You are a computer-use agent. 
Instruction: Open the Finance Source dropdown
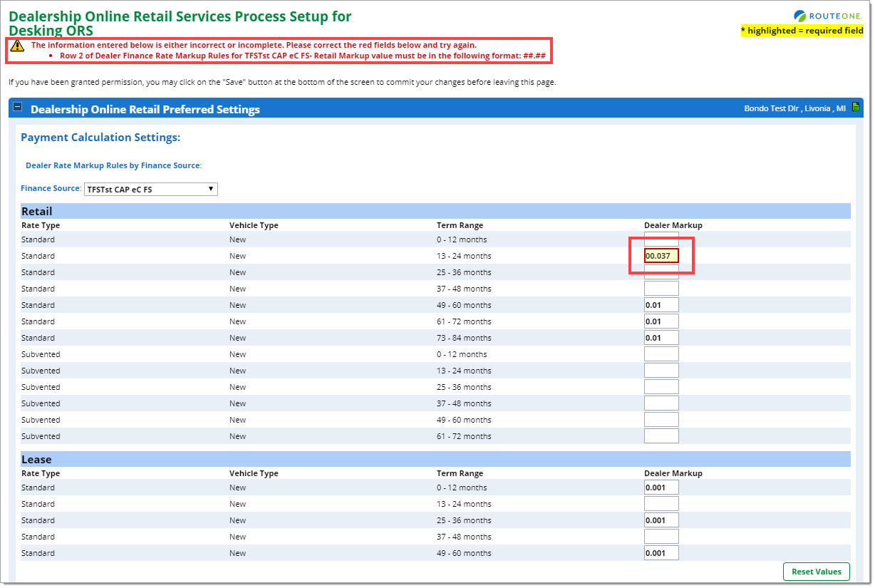[x=150, y=189]
